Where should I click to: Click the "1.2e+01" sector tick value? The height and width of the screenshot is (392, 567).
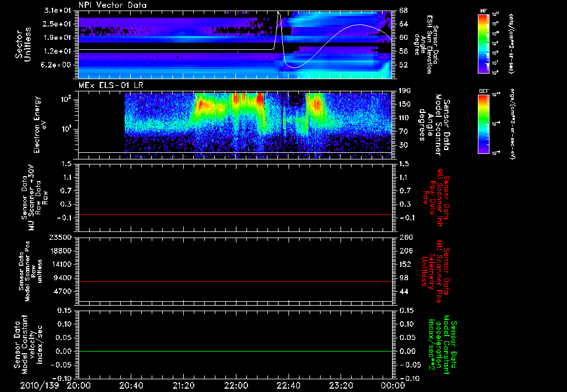click(59, 51)
